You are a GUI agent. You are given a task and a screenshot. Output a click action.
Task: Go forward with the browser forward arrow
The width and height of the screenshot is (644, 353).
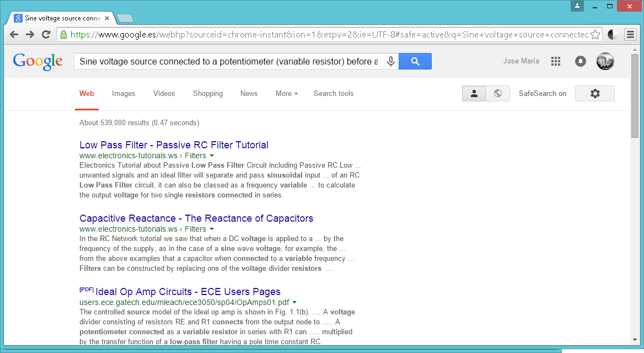[x=30, y=35]
